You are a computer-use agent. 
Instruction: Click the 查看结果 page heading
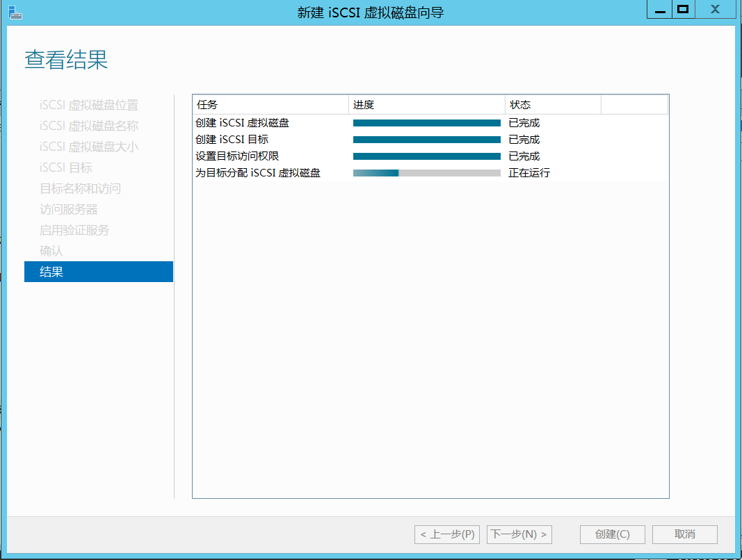coord(66,60)
